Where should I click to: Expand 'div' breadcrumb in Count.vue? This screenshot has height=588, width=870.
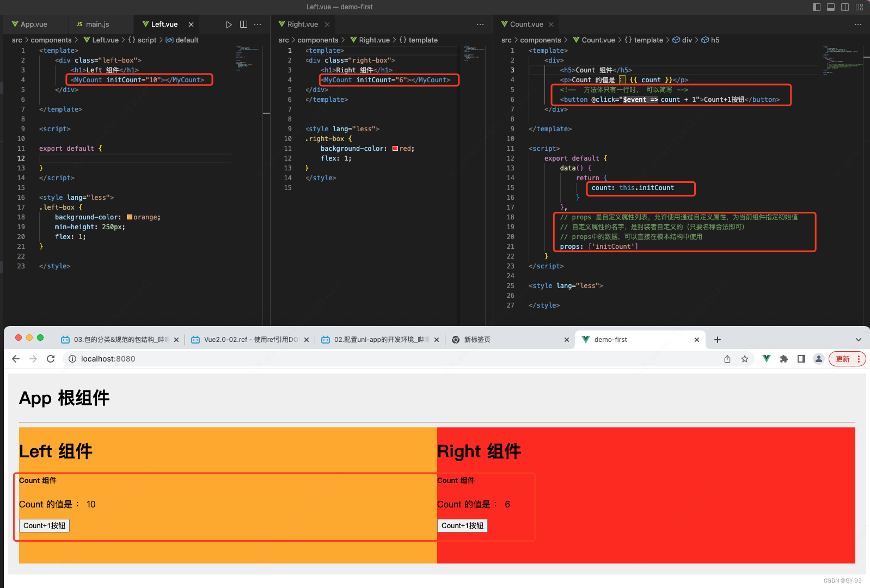682,40
